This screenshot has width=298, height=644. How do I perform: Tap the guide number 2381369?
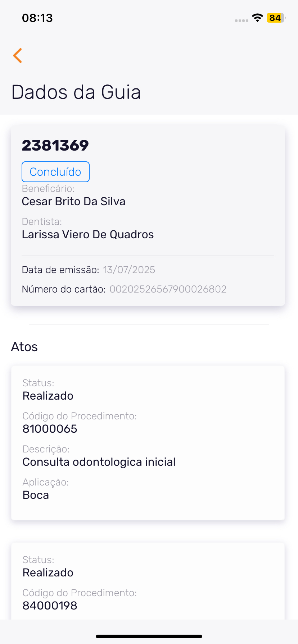pos(55,146)
